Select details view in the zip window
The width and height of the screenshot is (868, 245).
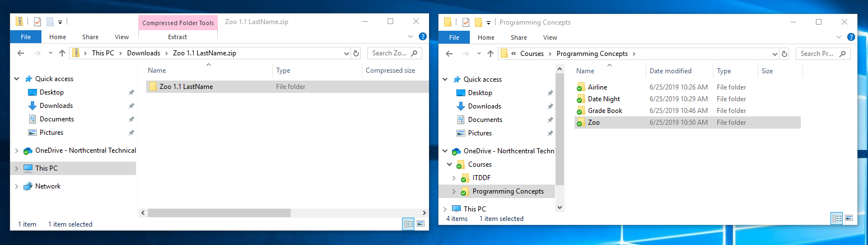click(x=408, y=224)
